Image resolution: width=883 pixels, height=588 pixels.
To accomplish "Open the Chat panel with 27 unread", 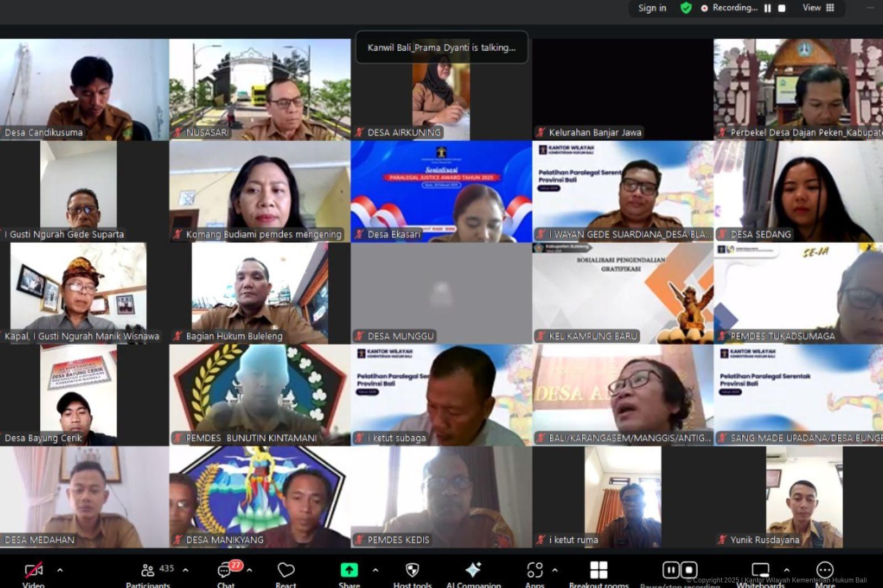I will (226, 571).
